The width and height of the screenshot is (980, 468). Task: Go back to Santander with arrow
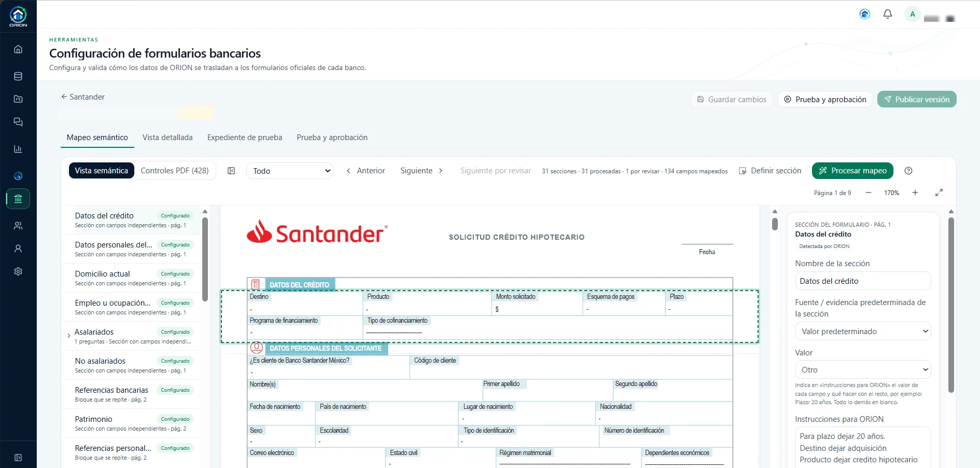click(x=83, y=97)
